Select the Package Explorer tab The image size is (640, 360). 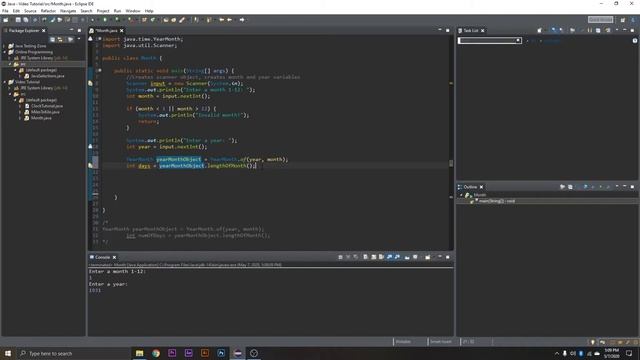(24, 31)
